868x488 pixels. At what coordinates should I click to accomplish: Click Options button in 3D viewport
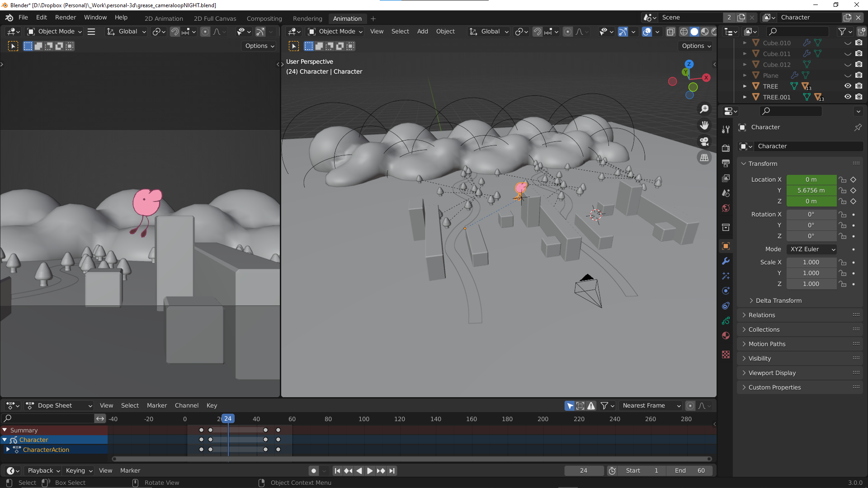coord(696,46)
